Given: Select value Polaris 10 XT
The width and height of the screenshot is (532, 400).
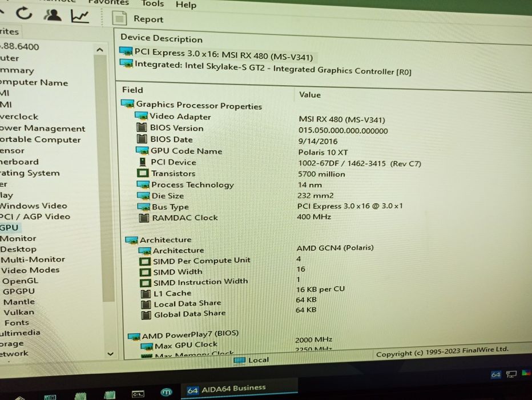Looking at the screenshot, I should tap(323, 152).
